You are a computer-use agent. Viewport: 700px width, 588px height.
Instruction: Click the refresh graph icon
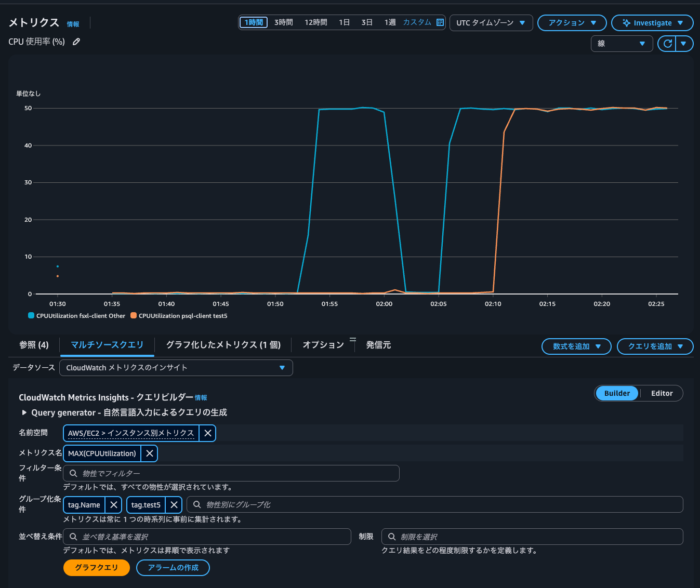(x=668, y=44)
